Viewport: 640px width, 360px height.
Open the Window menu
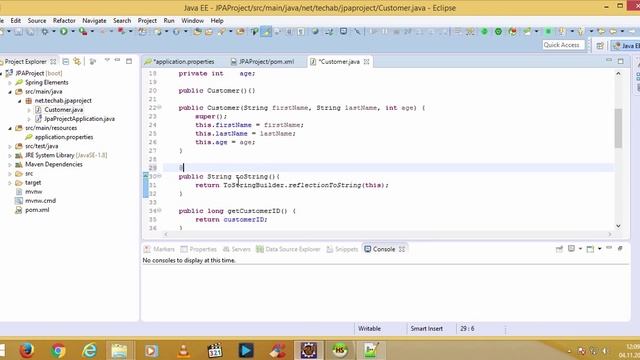[192, 20]
